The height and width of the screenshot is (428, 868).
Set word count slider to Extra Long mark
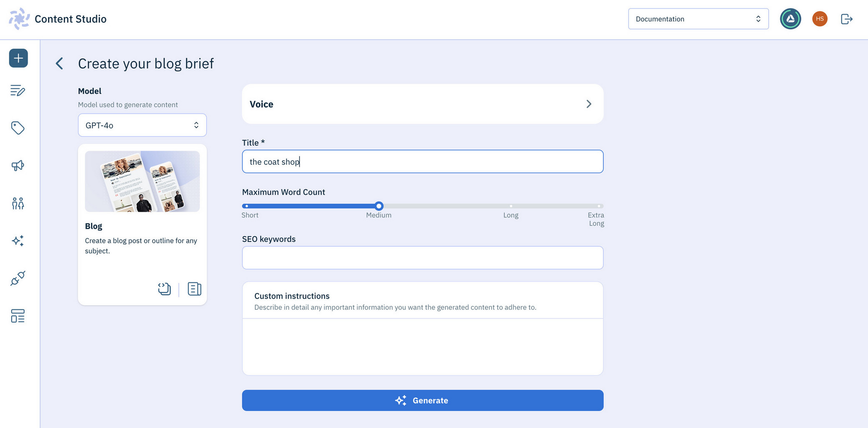click(x=599, y=206)
